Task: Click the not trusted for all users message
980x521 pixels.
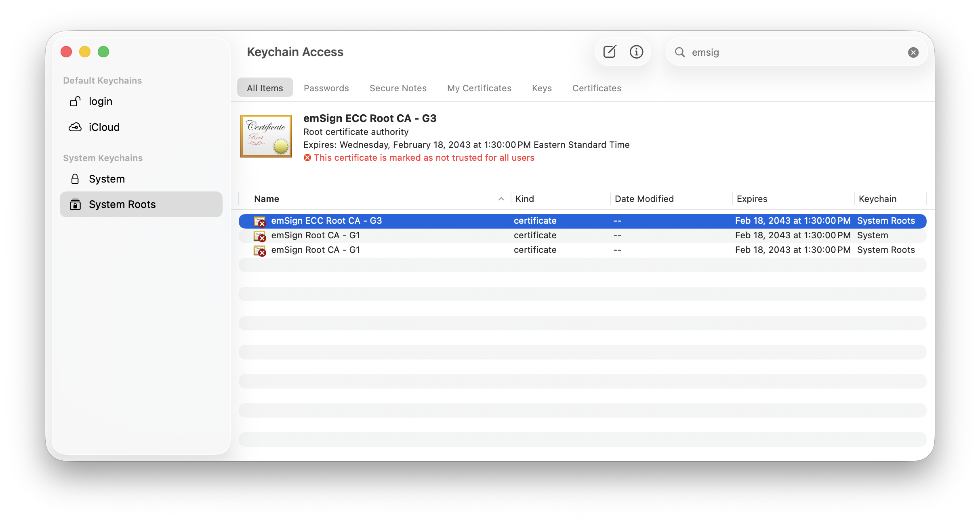Action: (424, 158)
